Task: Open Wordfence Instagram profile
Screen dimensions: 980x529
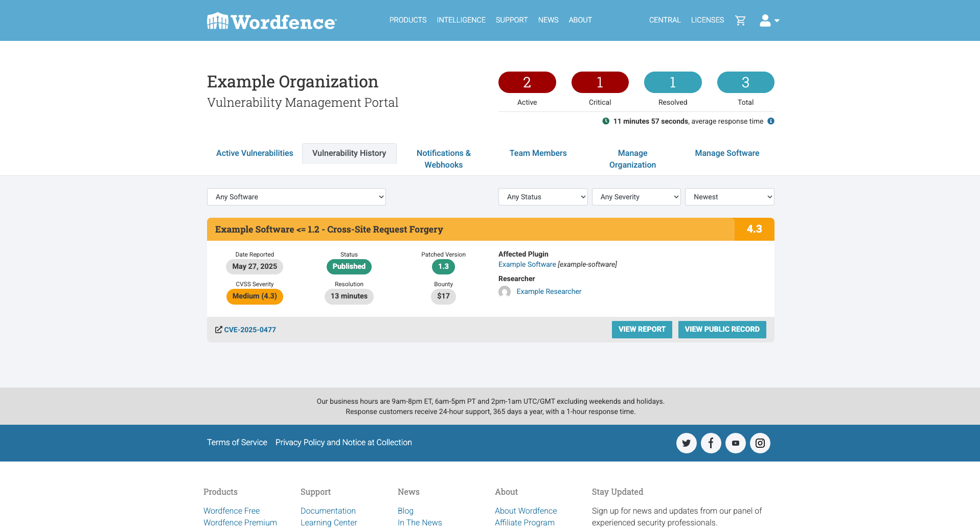Action: 760,443
